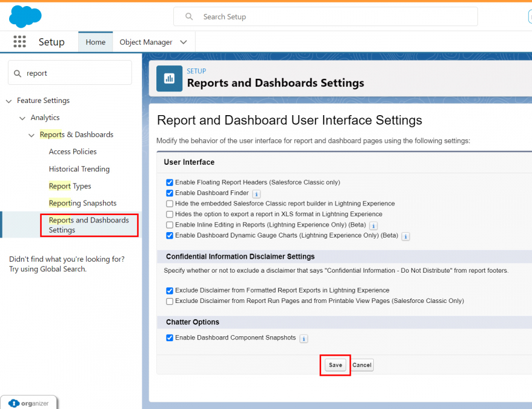
Task: Click the Reports and Dashboards Settings header icon
Action: pyautogui.click(x=169, y=79)
